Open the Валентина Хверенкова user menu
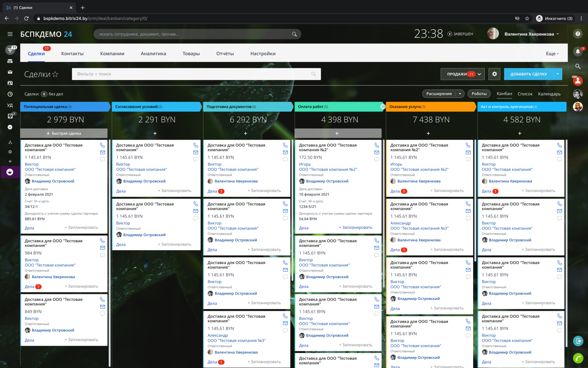 coord(532,34)
